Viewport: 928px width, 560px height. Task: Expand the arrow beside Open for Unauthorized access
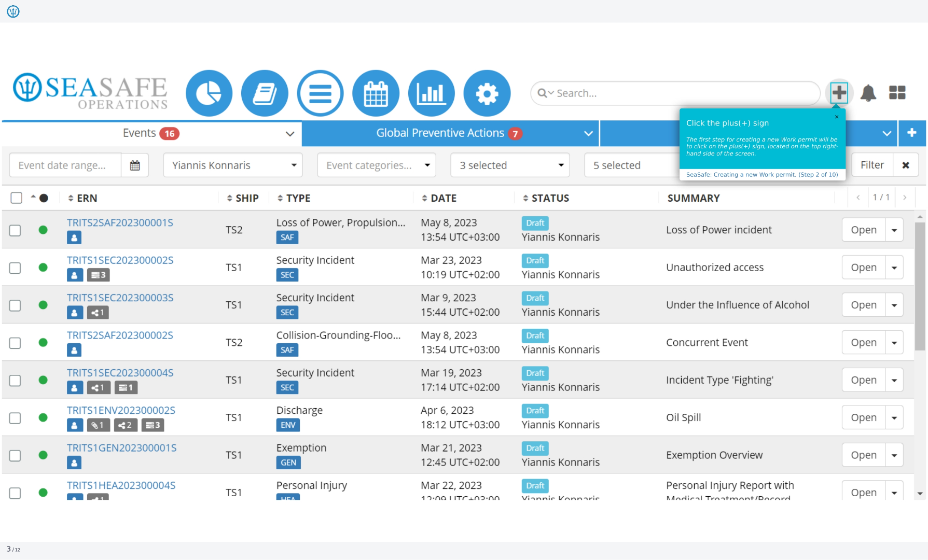(894, 268)
